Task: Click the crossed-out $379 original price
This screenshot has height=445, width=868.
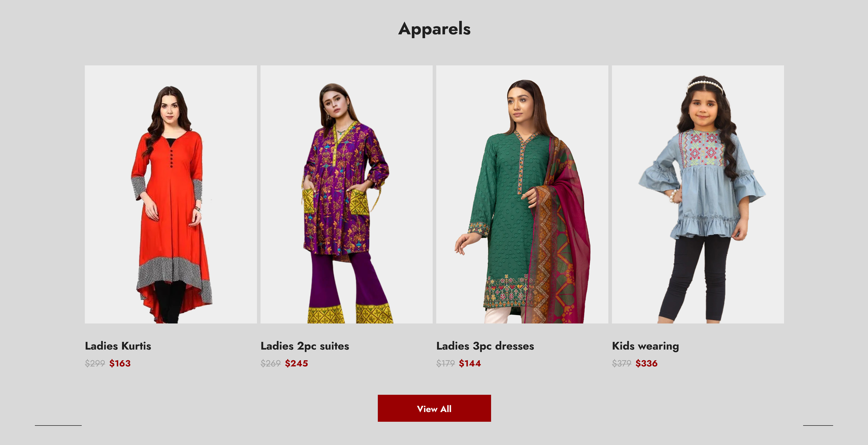Action: tap(622, 363)
